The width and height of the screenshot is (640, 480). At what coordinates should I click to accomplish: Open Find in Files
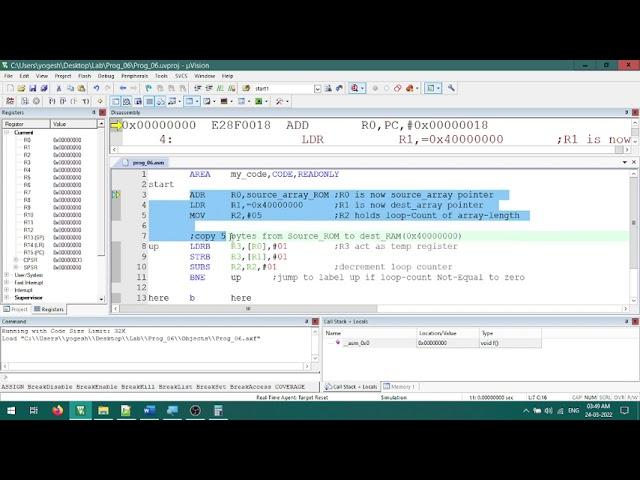[246, 88]
